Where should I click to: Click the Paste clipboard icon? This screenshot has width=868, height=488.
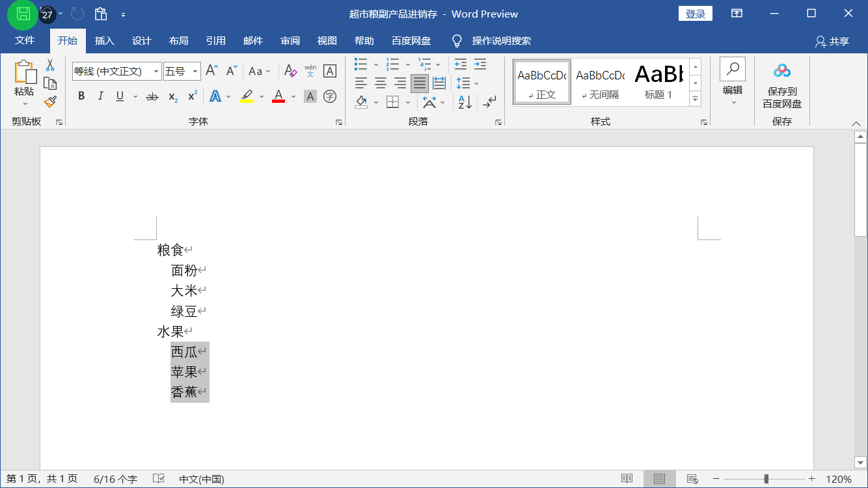coord(25,72)
